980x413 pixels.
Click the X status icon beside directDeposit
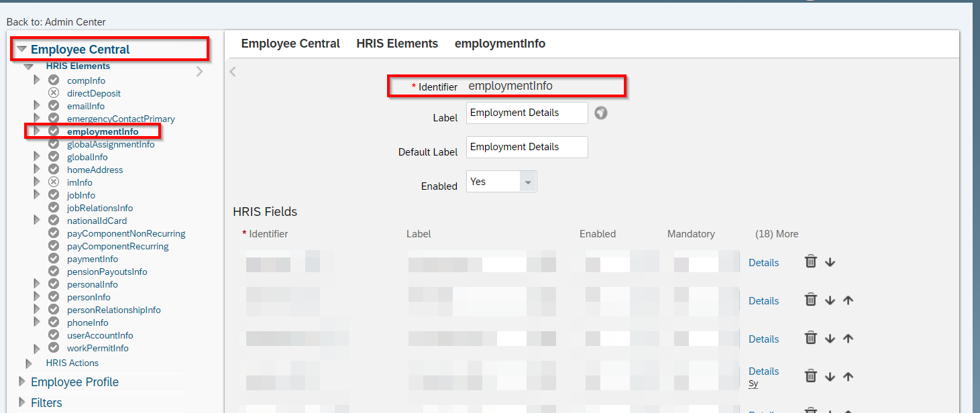coord(54,93)
